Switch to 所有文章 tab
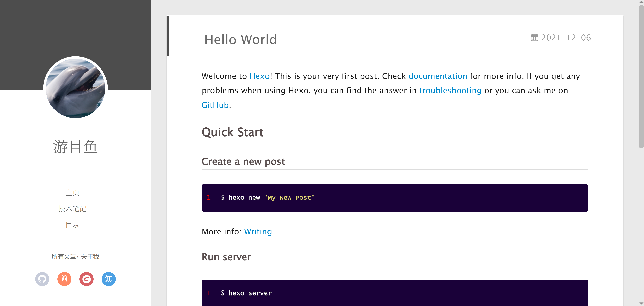This screenshot has width=644, height=306. pos(64,257)
